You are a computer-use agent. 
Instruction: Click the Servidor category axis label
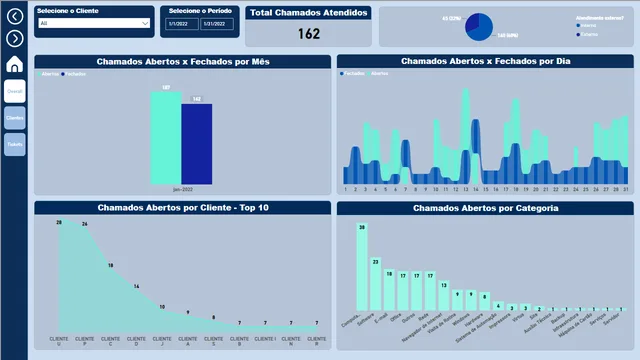[x=611, y=319]
